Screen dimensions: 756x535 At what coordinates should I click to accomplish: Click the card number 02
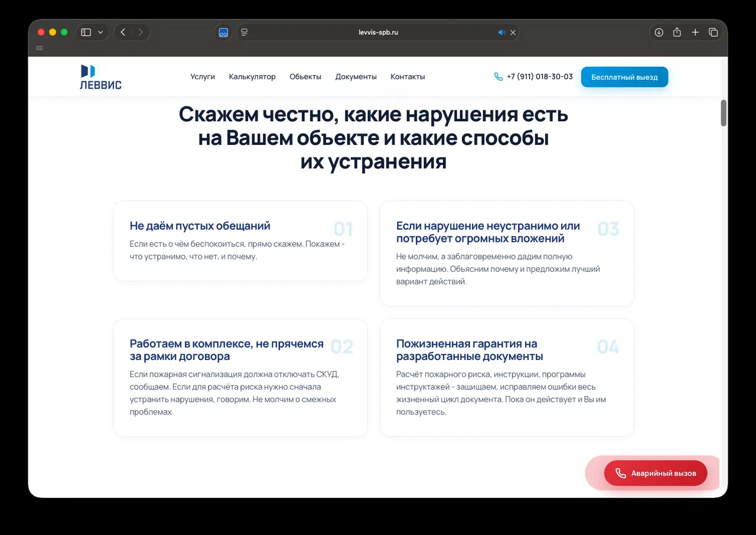[x=342, y=346]
